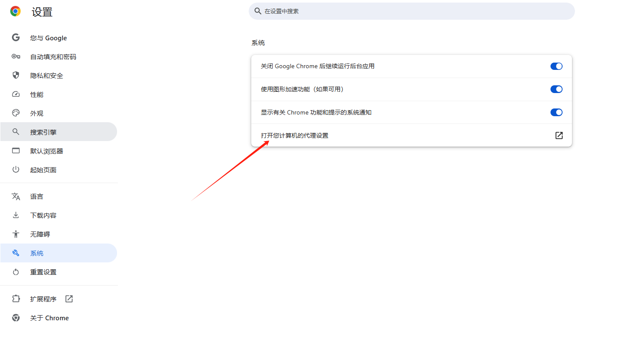Click the puzzle icon for 扩展程序

(16, 299)
